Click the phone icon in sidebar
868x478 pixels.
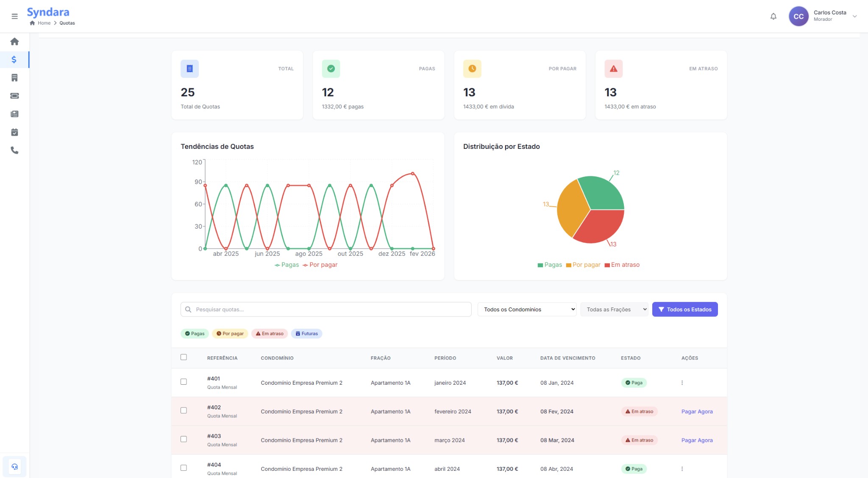point(14,151)
